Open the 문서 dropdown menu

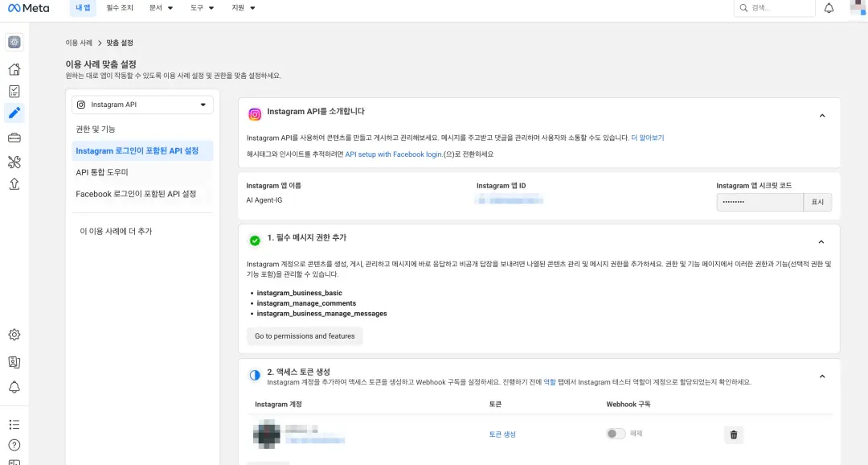(161, 8)
